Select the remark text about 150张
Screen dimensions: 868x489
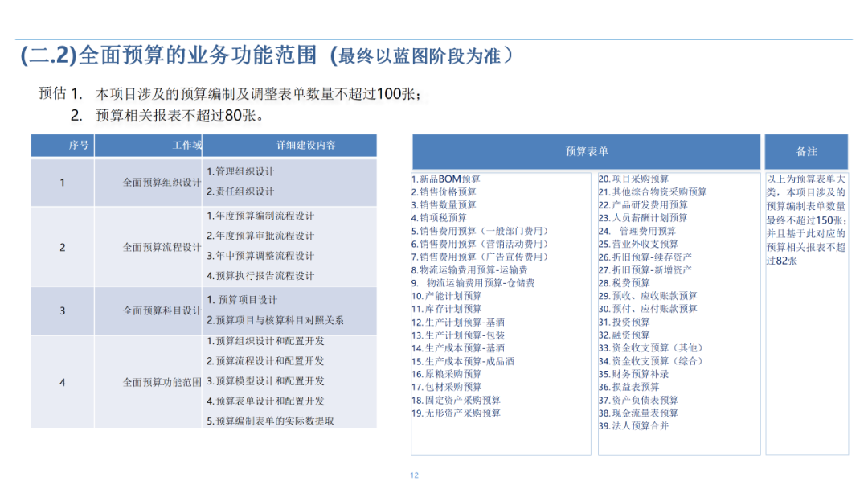(806, 220)
